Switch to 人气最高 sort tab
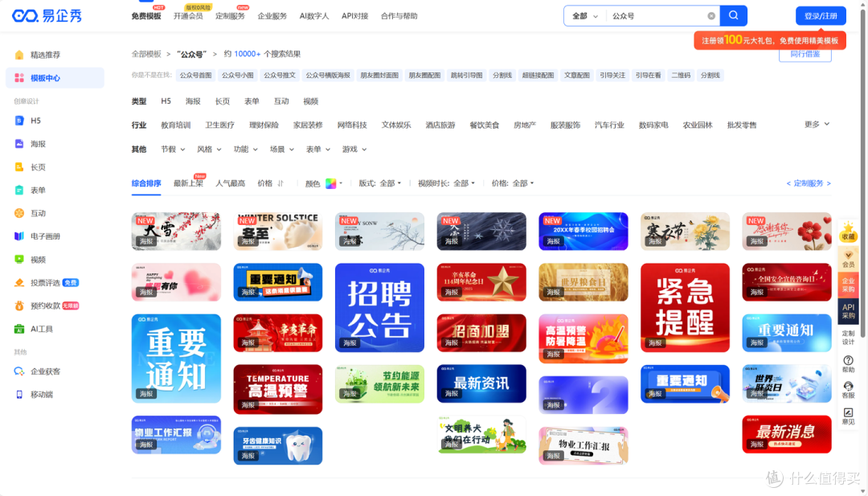Screen dimensions: 868x496 coord(231,183)
